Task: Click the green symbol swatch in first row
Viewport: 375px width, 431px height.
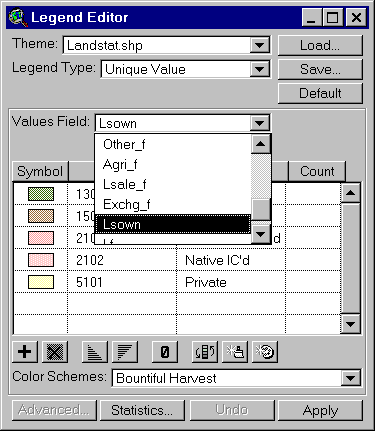Action: coord(41,194)
